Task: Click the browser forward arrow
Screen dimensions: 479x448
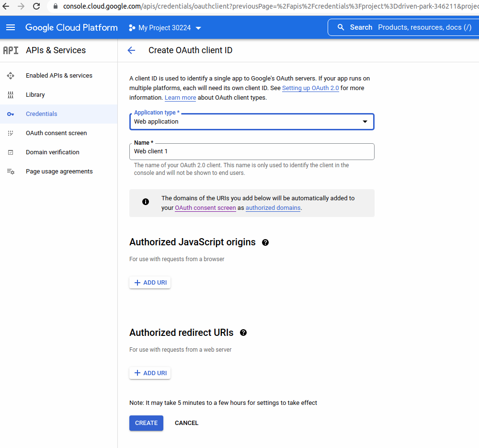Action: click(x=21, y=6)
